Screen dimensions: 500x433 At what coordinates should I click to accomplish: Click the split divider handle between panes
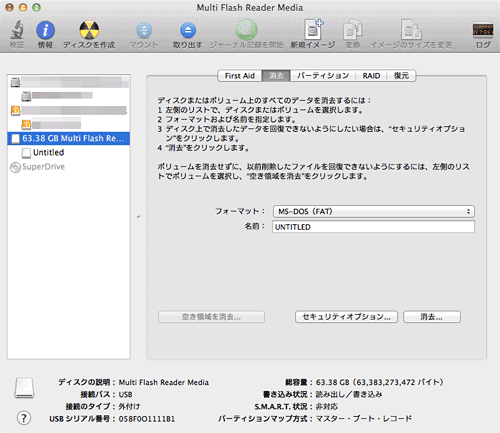tap(138, 217)
